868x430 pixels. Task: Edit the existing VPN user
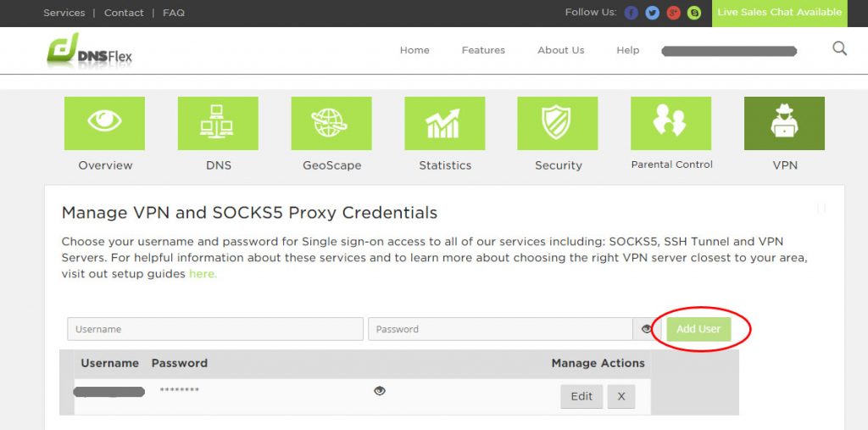[581, 397]
